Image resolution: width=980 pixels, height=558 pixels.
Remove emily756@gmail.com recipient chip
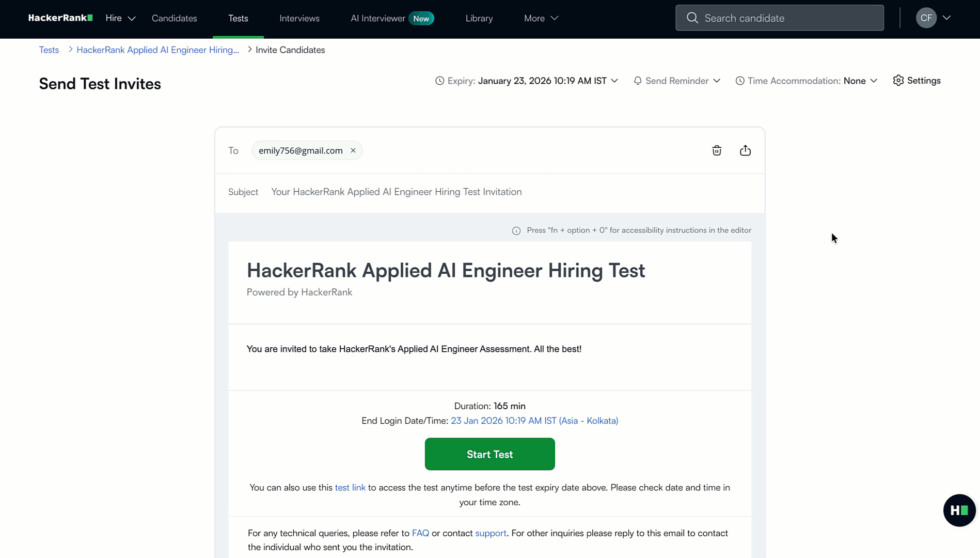pos(353,150)
